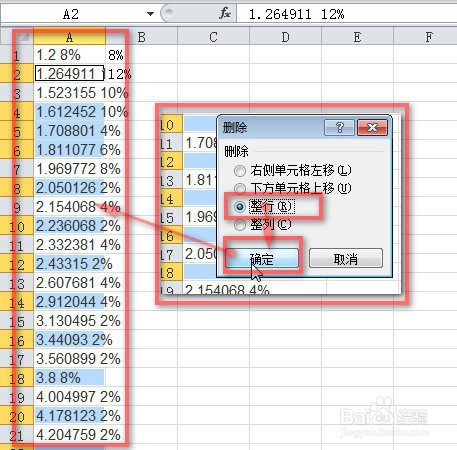Select row 15 header in main sheet
This screenshot has width=457, height=450.
pos(17,321)
